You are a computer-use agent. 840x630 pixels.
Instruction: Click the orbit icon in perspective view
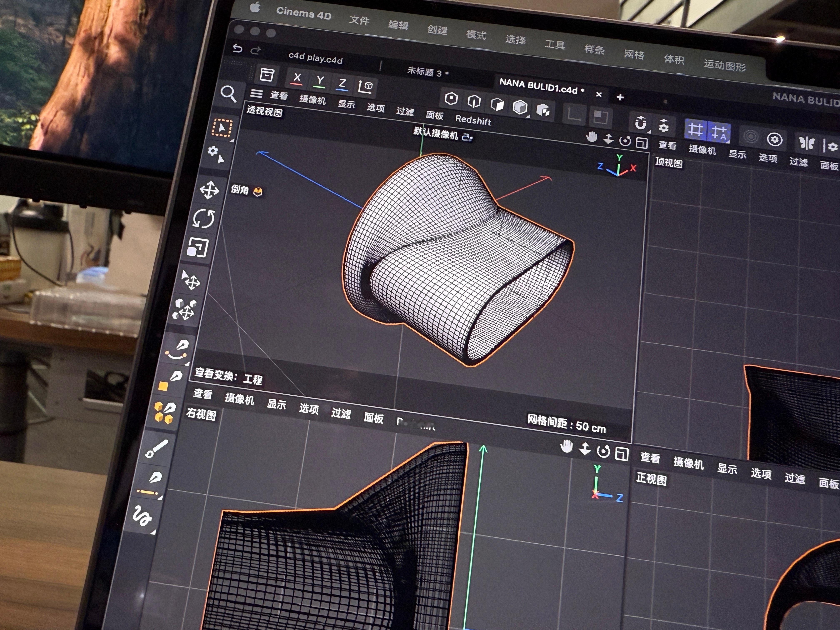tap(625, 141)
